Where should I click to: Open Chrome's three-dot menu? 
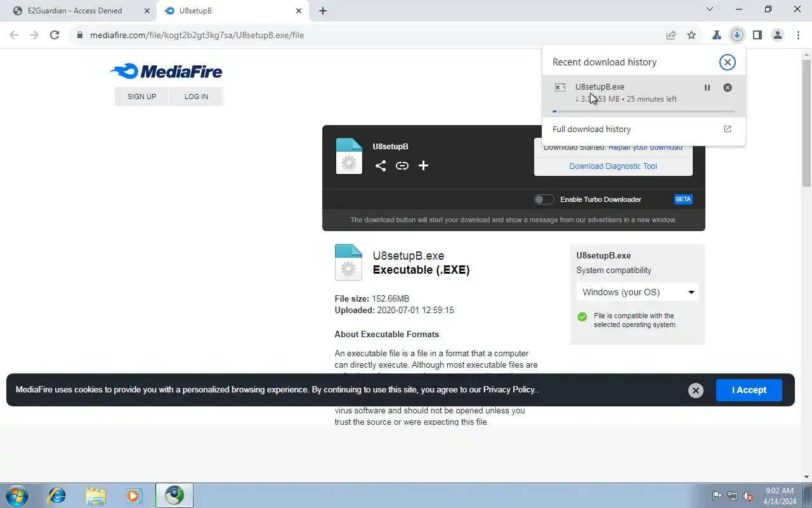798,35
